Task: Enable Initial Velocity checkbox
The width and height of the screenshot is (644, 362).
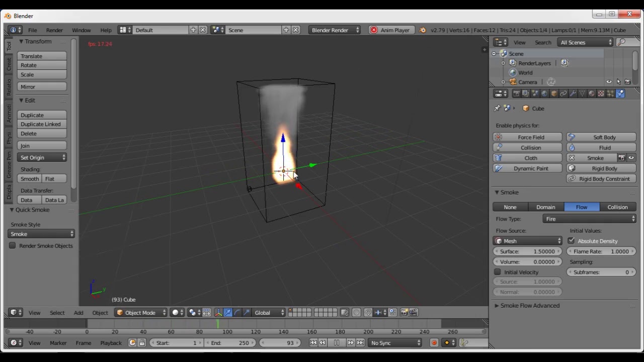Action: pos(498,272)
